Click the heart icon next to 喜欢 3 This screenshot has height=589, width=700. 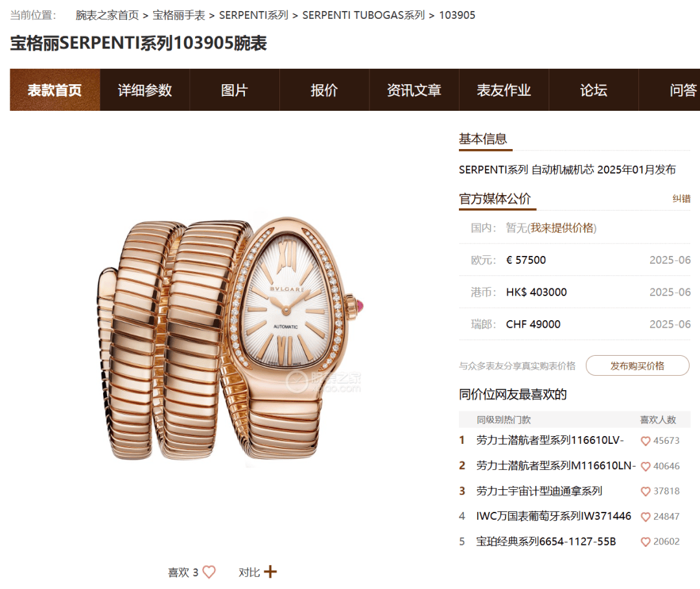tap(209, 572)
